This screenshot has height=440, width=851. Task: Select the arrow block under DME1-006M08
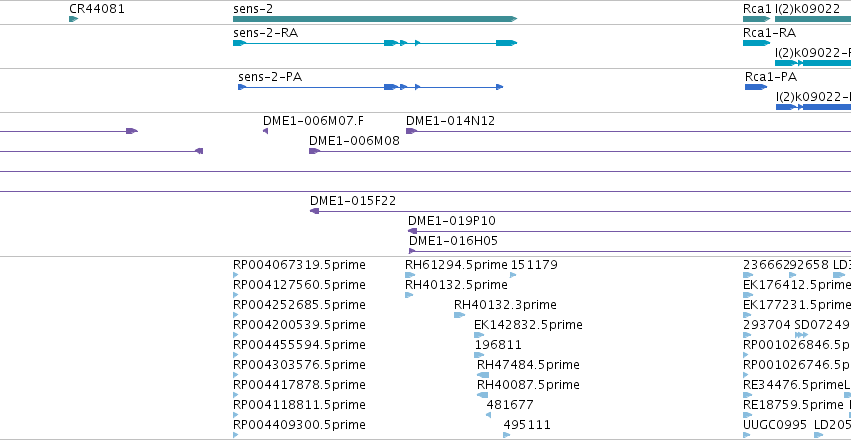coord(314,151)
